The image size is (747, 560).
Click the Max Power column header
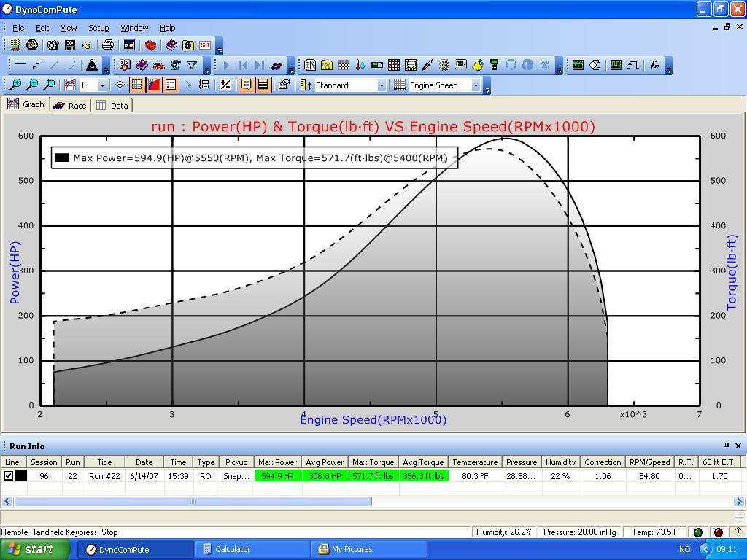click(x=277, y=462)
